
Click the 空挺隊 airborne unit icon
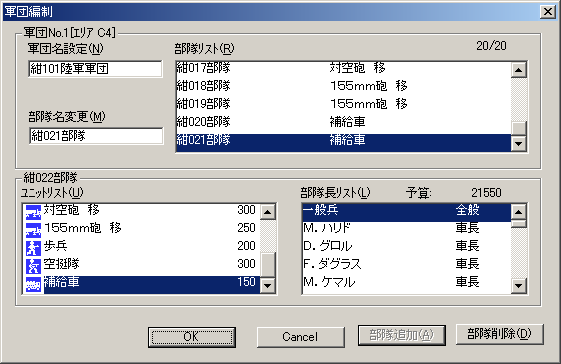pyautogui.click(x=33, y=266)
